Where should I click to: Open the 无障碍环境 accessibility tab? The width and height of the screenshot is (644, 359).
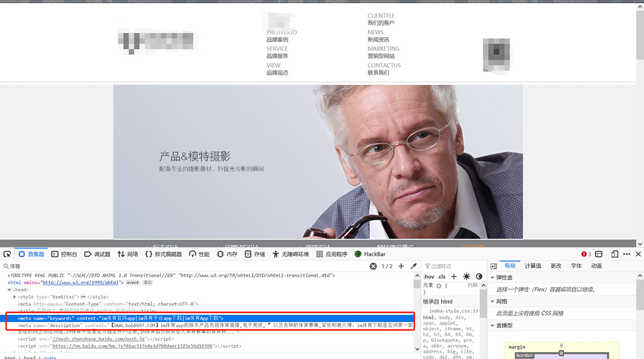coord(290,254)
